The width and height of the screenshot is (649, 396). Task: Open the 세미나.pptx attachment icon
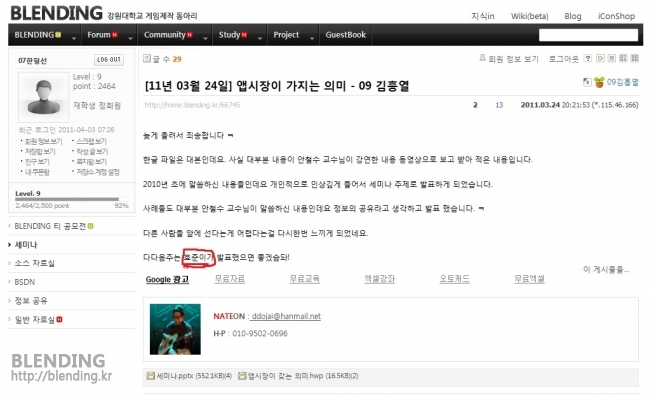click(x=151, y=376)
